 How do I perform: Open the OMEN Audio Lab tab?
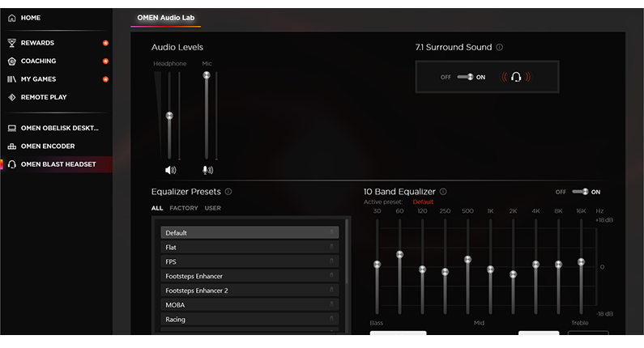[166, 18]
